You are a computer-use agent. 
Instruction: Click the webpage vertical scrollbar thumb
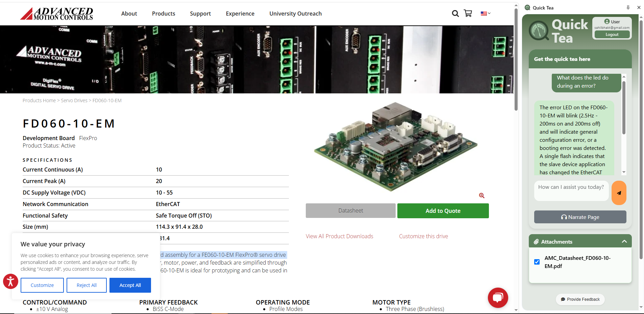pyautogui.click(x=516, y=60)
